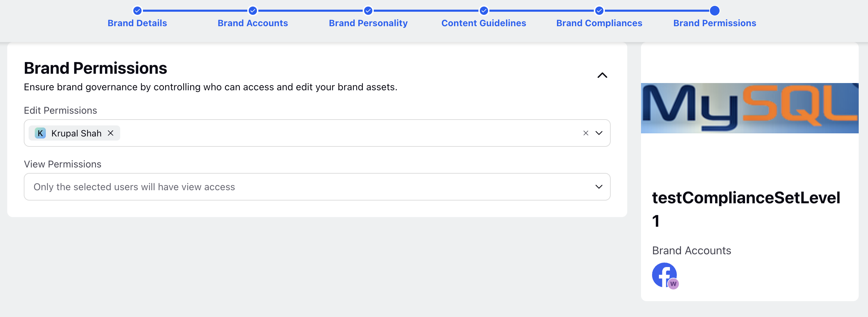Remove Krupal Shah from Edit Permissions

coord(111,133)
